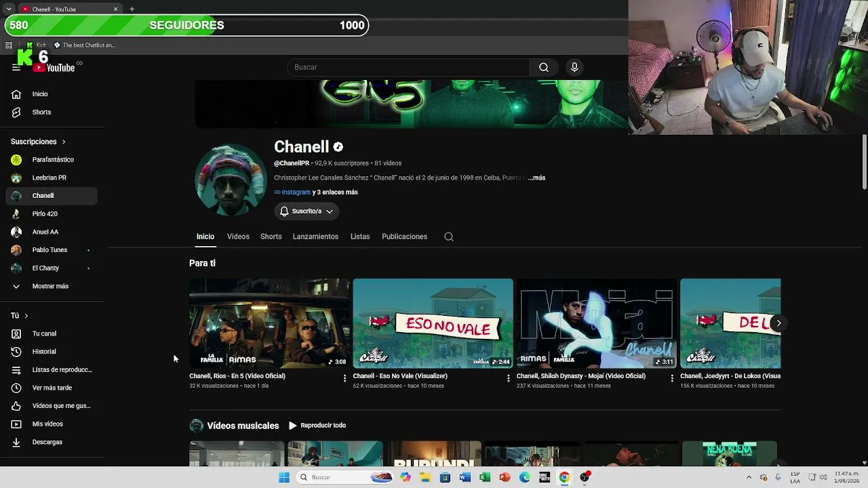This screenshot has height=488, width=868.
Task: Click Reproducir todo for Vídeos musicales
Action: [317, 426]
